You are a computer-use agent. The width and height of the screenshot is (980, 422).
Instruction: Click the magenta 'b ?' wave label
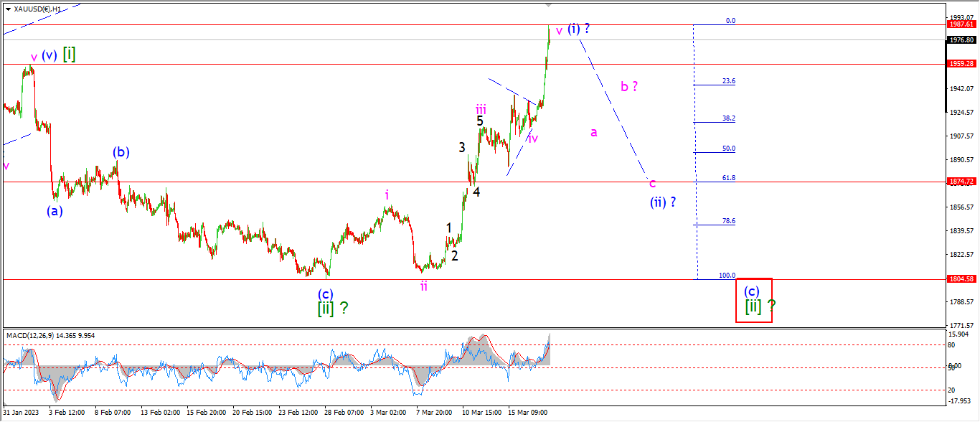(x=629, y=86)
